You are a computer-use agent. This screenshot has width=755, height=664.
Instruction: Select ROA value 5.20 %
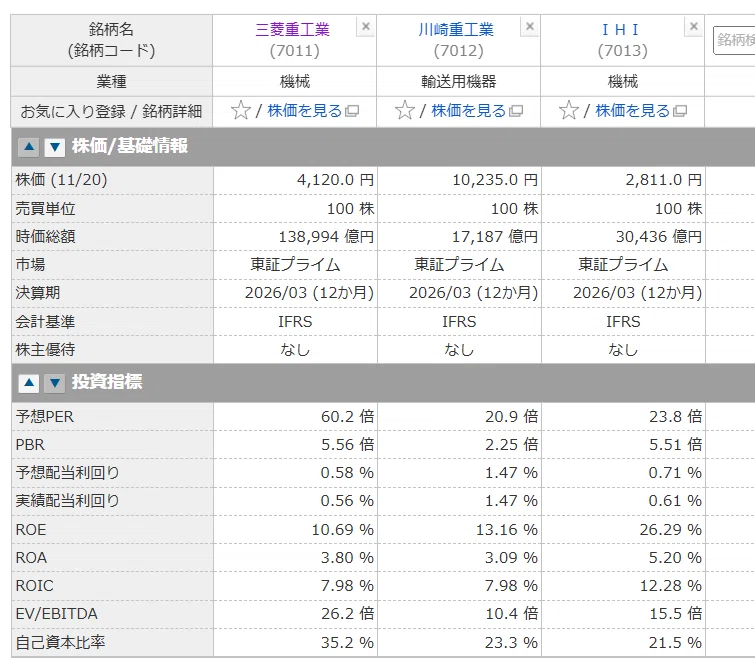pos(676,558)
